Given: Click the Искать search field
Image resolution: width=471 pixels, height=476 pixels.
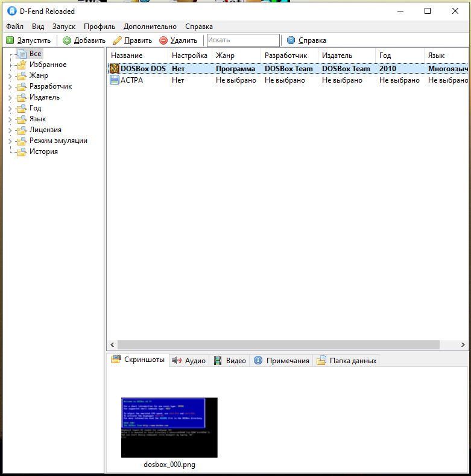Looking at the screenshot, I should pyautogui.click(x=243, y=40).
